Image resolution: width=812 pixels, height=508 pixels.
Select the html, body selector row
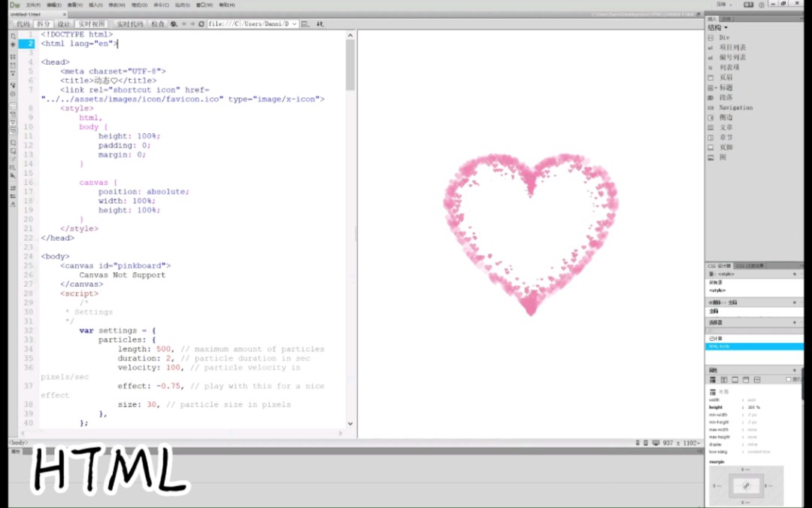(x=755, y=346)
